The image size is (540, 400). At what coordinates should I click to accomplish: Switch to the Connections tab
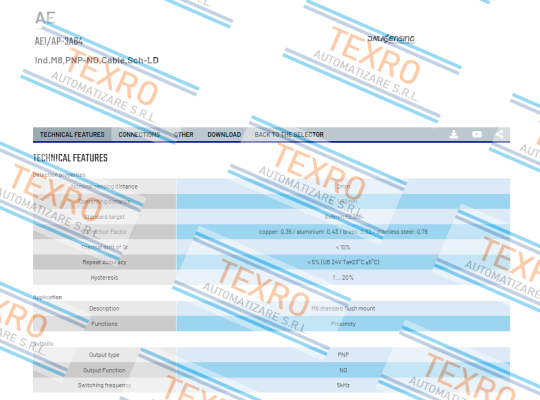pos(139,134)
